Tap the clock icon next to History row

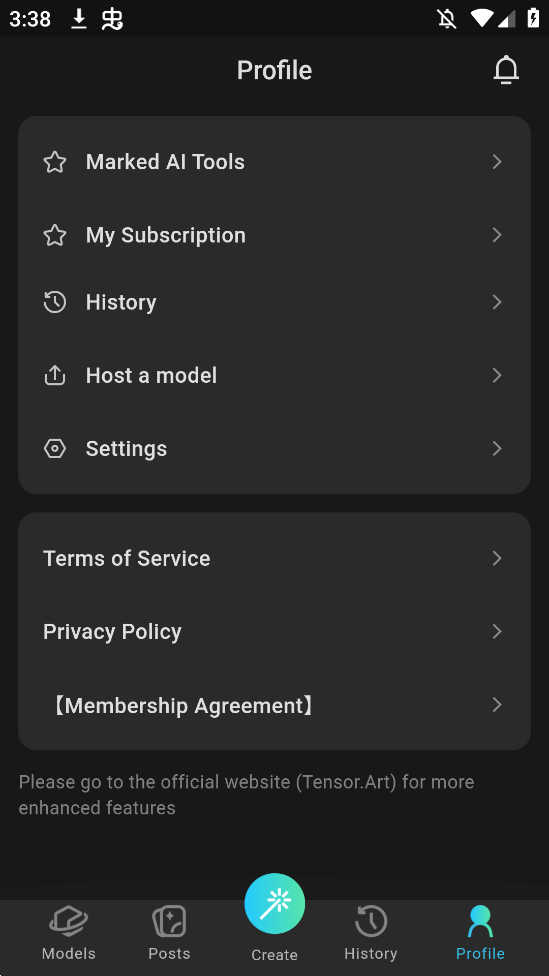(55, 303)
